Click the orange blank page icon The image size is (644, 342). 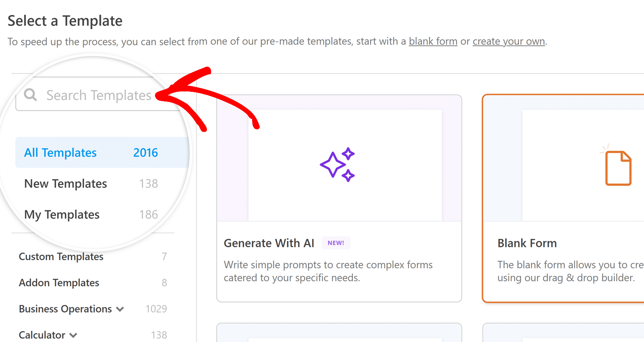618,168
